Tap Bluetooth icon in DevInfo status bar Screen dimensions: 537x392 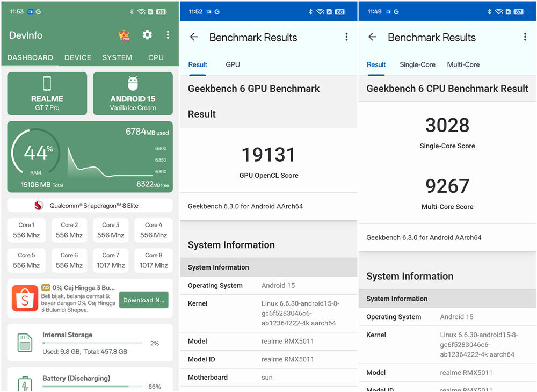132,12
